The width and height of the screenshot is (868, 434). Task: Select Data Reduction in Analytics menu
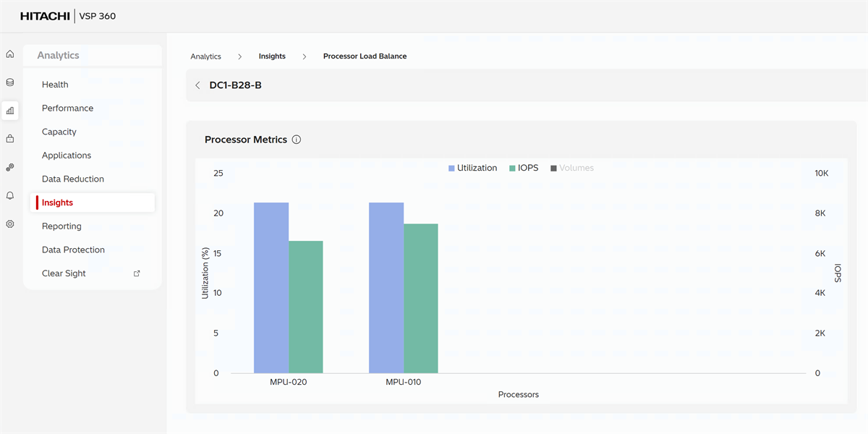point(73,179)
